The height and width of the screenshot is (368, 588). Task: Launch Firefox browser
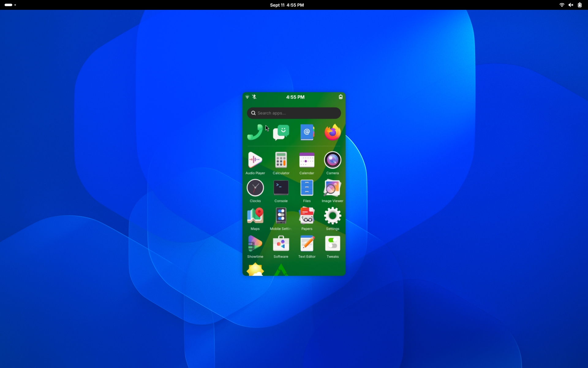click(333, 132)
